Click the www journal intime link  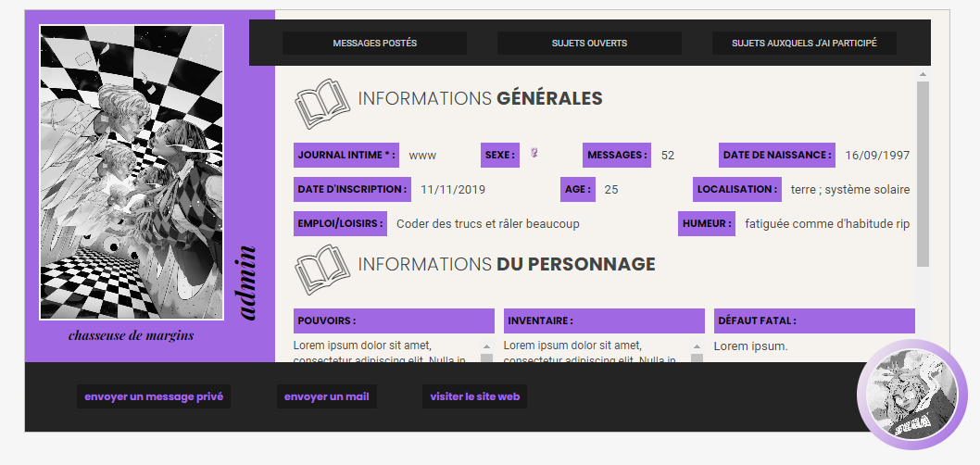pos(422,156)
